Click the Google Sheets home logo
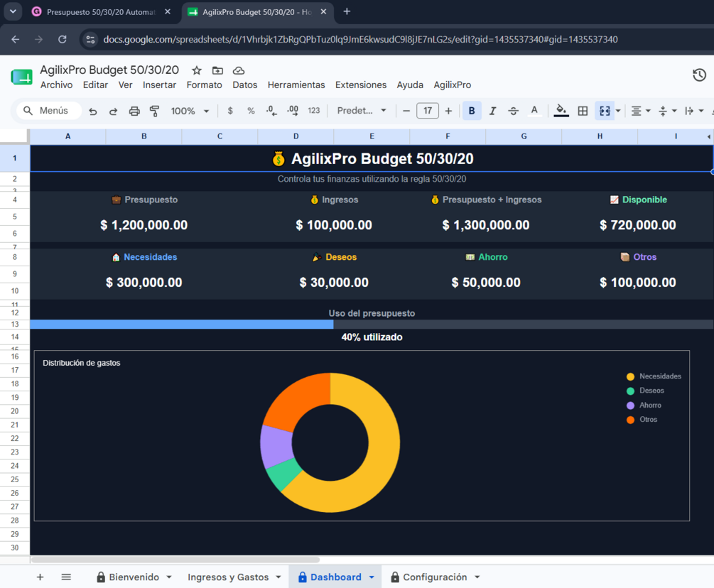 pyautogui.click(x=21, y=77)
